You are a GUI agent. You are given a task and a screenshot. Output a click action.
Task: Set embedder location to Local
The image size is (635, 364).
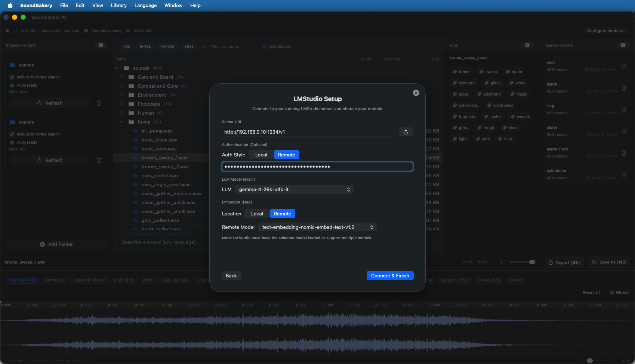(x=257, y=214)
